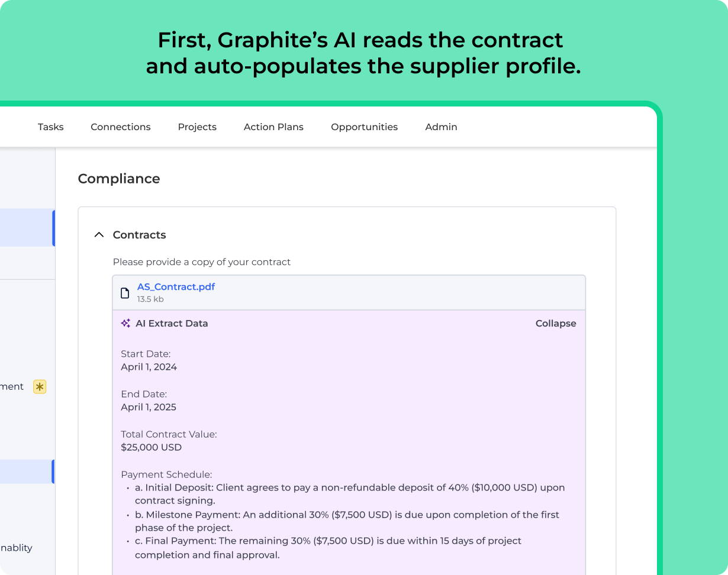Click the Compliance page heading
Viewport: 728px width, 575px height.
118,179
